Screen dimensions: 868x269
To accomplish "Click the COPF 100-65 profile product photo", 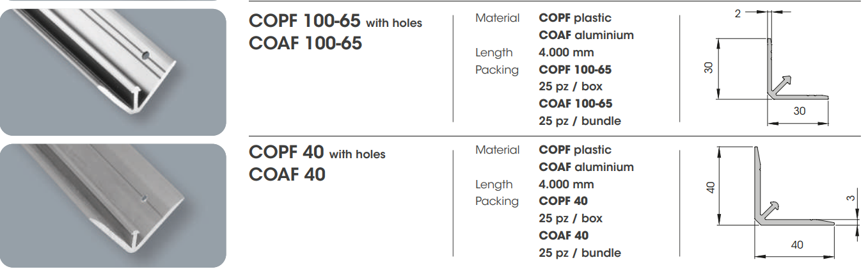I will [113, 72].
